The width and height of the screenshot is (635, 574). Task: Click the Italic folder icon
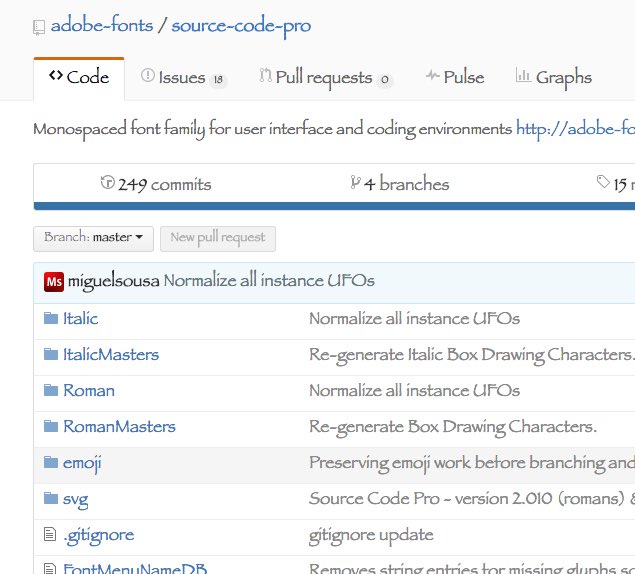tap(51, 318)
